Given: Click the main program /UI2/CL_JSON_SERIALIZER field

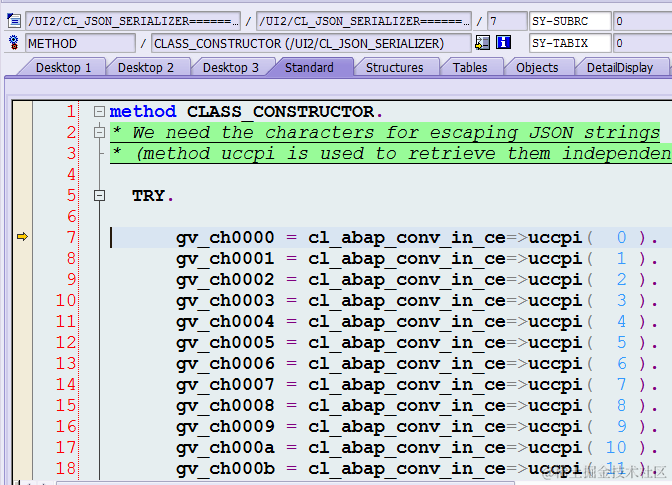Looking at the screenshot, I should coord(133,21).
